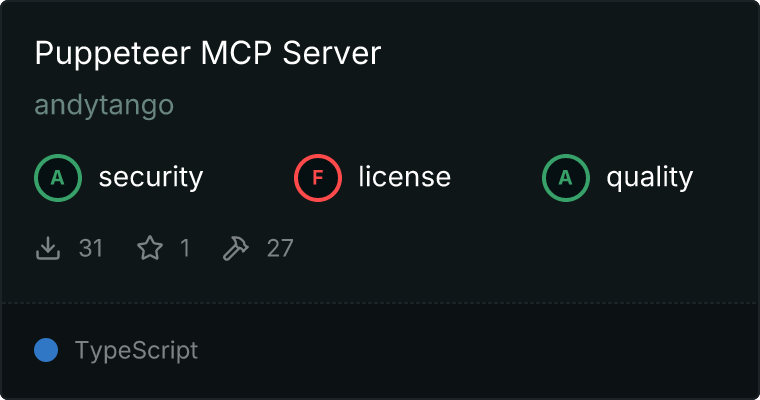Click the red F license grade badge
760x400 pixels.
(317, 178)
